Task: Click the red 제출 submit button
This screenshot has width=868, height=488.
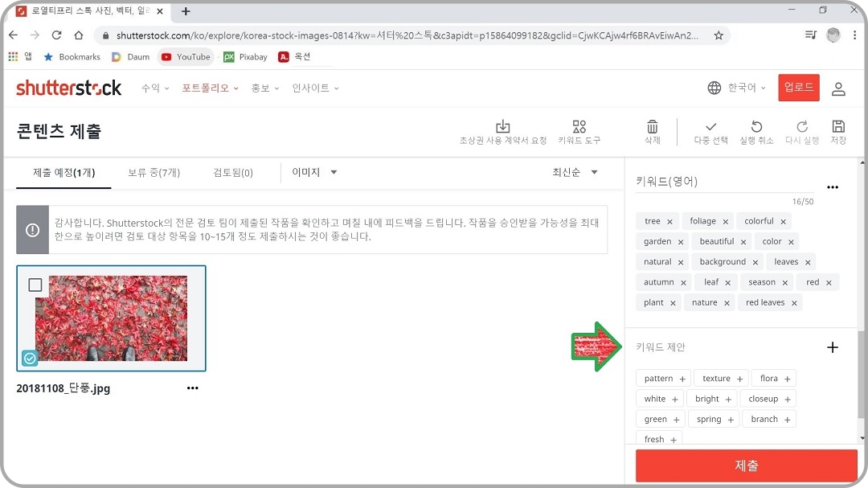Action: pos(746,465)
